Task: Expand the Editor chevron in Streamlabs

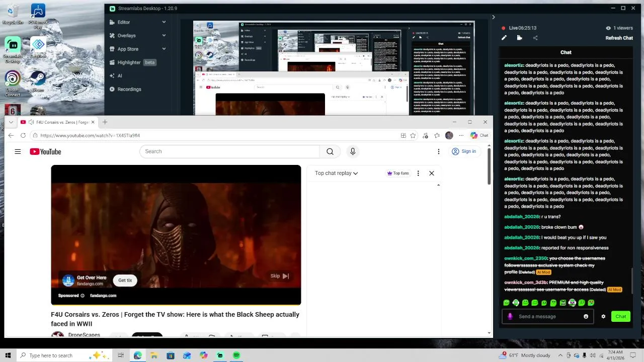Action: coord(164,22)
